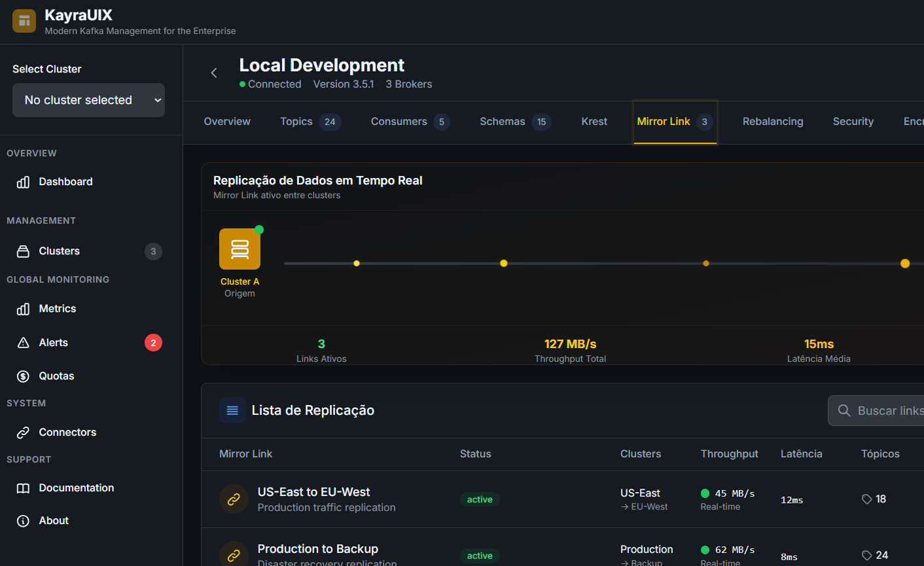Image resolution: width=924 pixels, height=566 pixels.
Task: Click the 45 MB/s throughput value
Action: pos(735,493)
